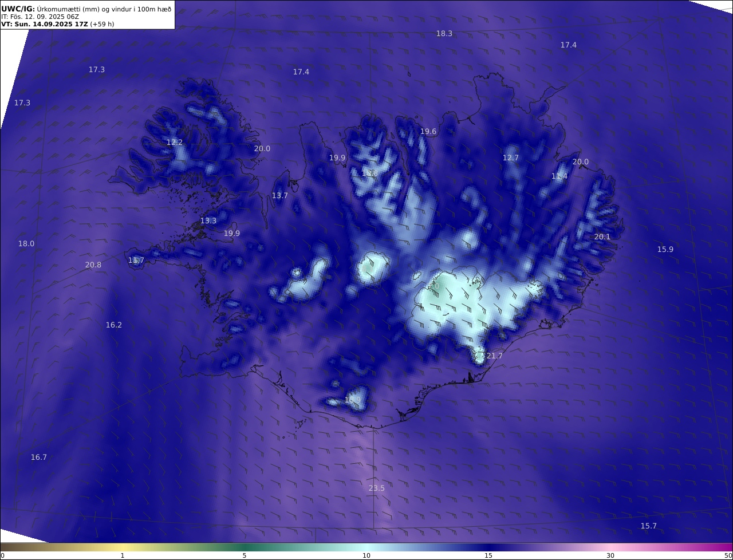Click the 16.2 value label

(x=114, y=325)
